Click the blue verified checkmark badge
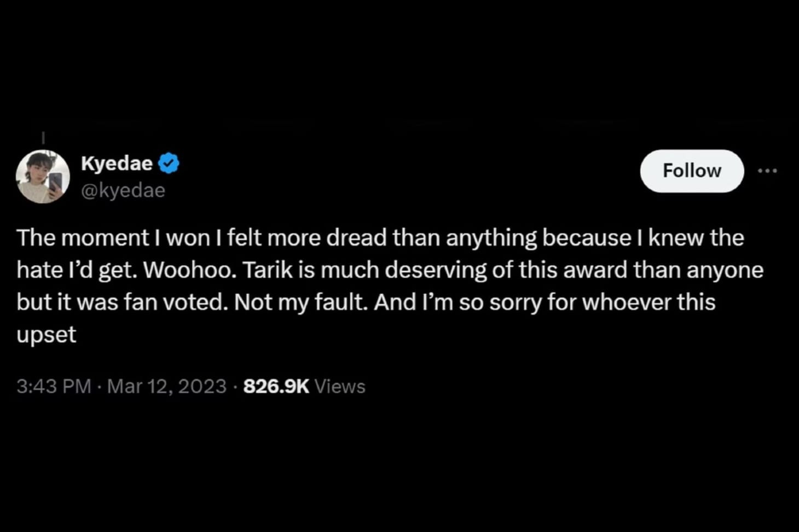799x532 pixels. coord(169,163)
